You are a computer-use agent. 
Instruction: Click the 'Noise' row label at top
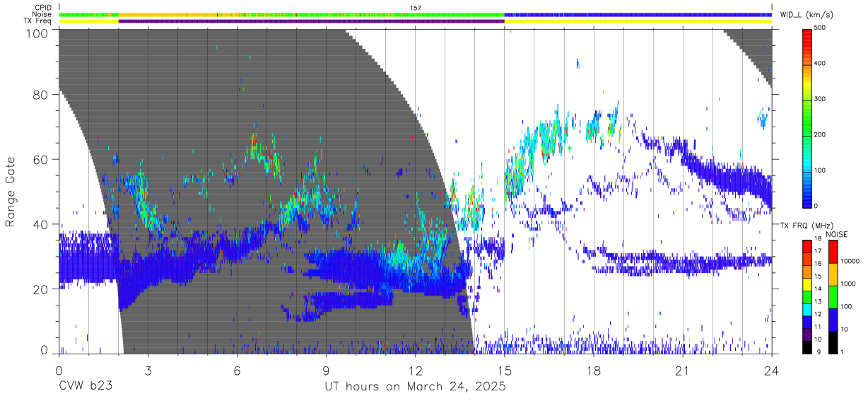tap(43, 14)
